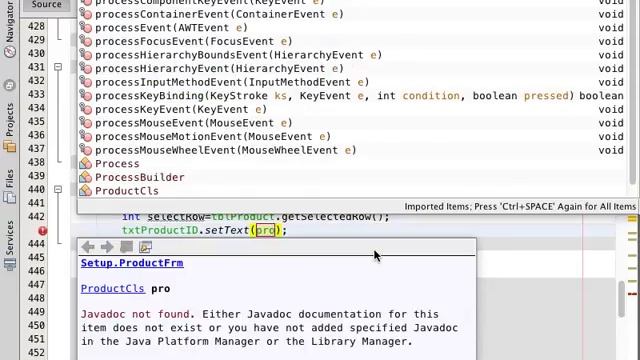640x360 pixels.
Task: Click the processEvent method icon
Action: [x=85, y=27]
